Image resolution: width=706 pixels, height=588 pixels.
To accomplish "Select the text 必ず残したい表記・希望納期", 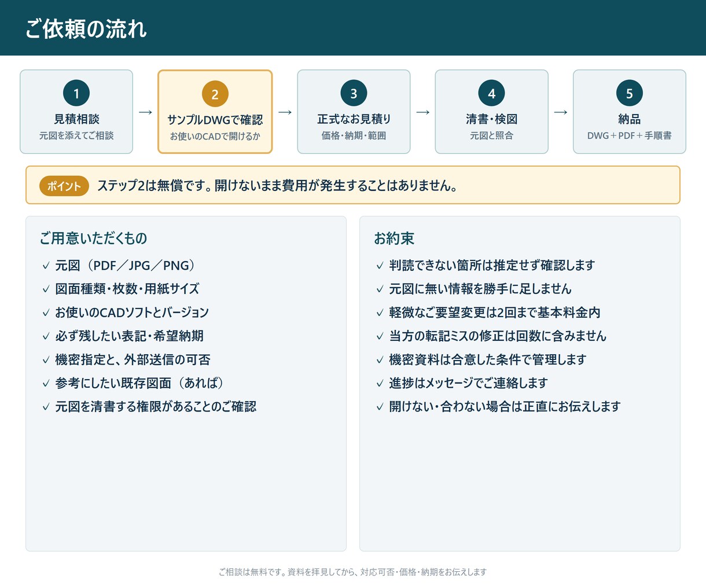I will point(129,336).
